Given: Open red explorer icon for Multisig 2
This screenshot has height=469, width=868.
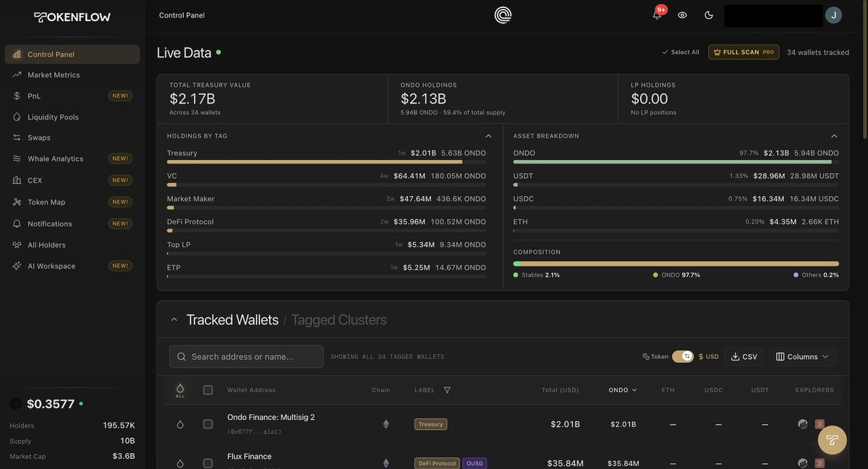Looking at the screenshot, I should (820, 424).
